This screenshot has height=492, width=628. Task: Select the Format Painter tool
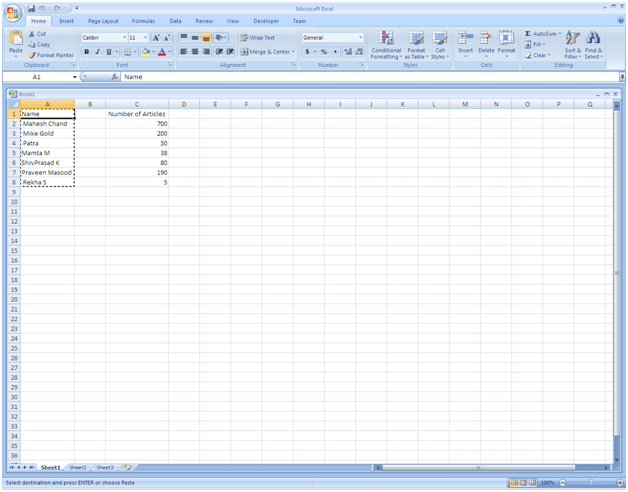coord(50,55)
